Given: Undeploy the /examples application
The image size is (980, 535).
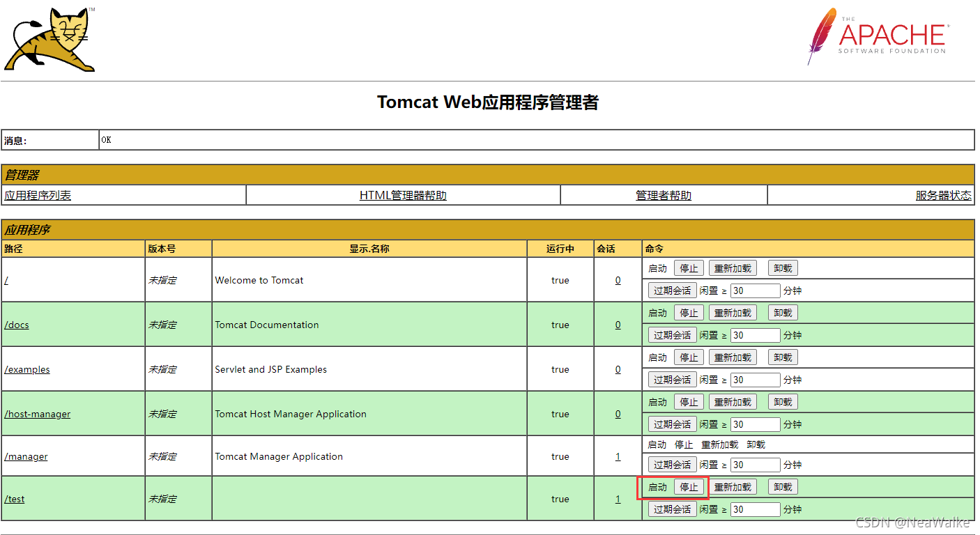Looking at the screenshot, I should point(783,357).
